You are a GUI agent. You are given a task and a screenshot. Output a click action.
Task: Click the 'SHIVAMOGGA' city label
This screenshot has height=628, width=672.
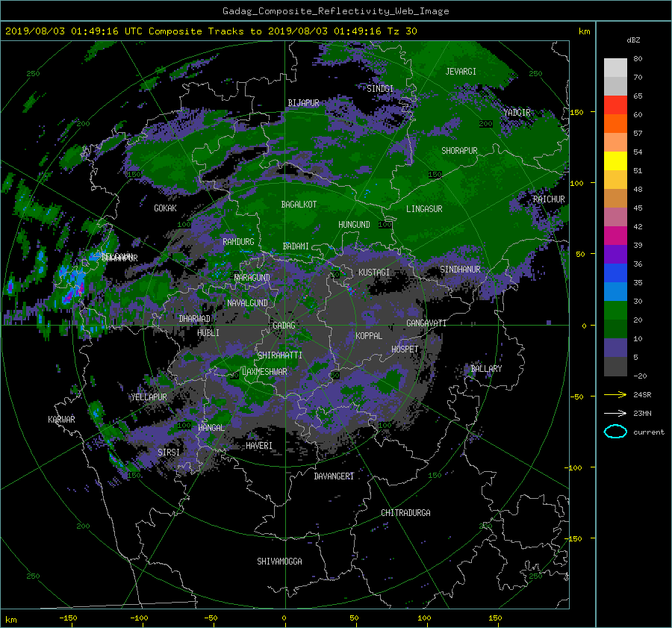coord(279,562)
